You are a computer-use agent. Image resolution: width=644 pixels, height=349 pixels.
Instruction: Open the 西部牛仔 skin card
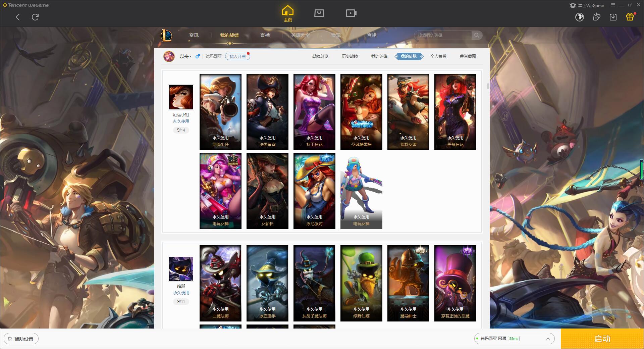(x=220, y=112)
